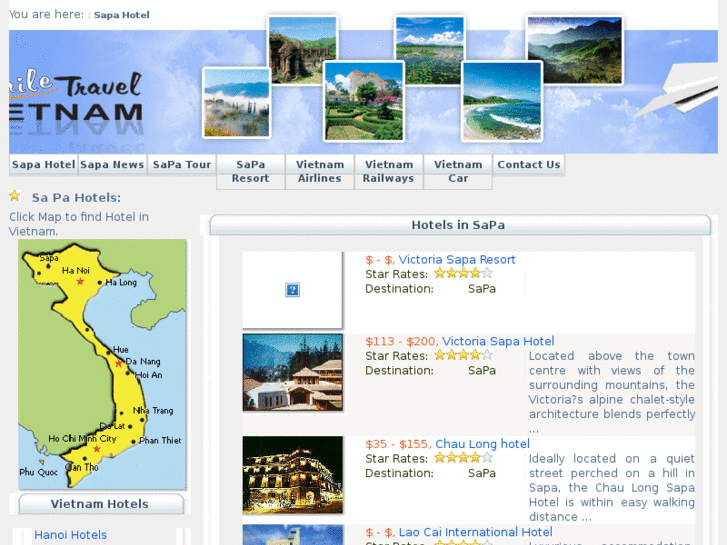Open the Sapa News menu item
The width and height of the screenshot is (727, 545).
click(112, 165)
